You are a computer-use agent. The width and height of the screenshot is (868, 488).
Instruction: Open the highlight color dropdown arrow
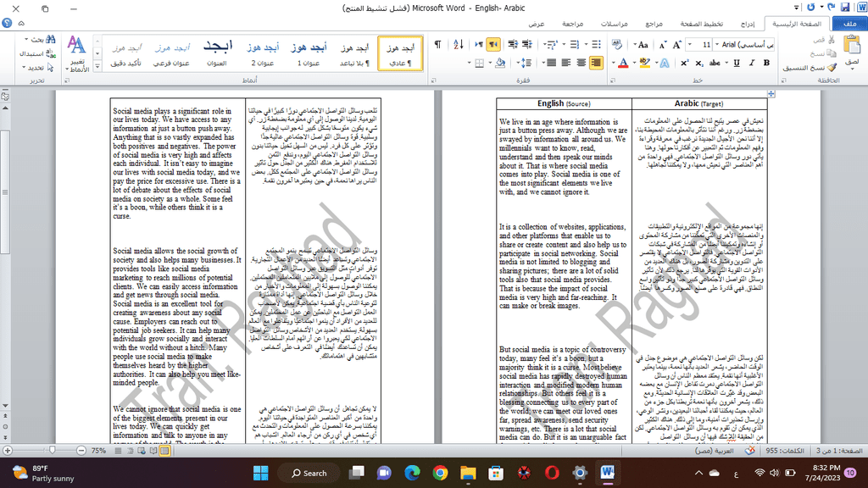click(x=634, y=63)
